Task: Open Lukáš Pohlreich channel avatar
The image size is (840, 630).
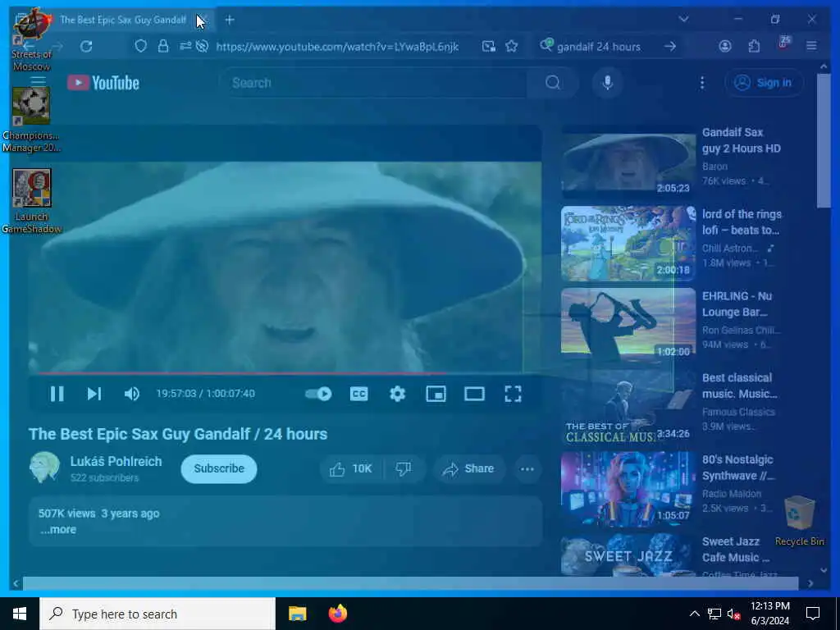Action: coord(44,468)
